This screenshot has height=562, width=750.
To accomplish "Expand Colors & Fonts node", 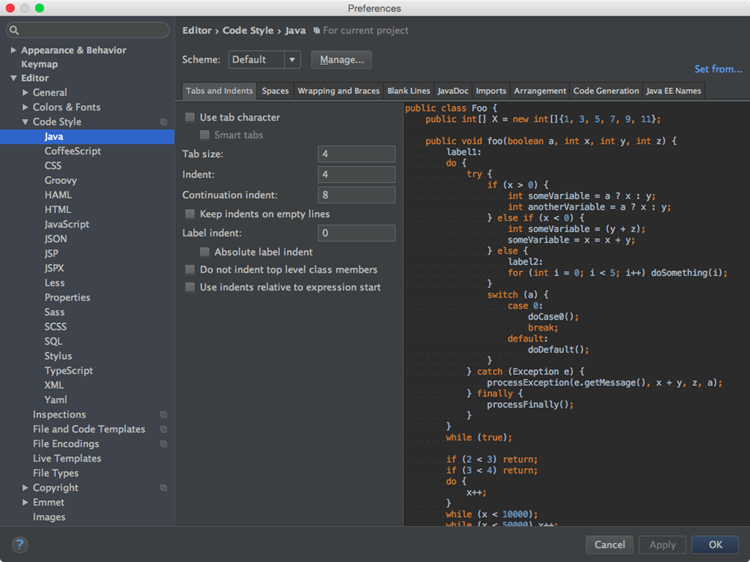I will (25, 107).
